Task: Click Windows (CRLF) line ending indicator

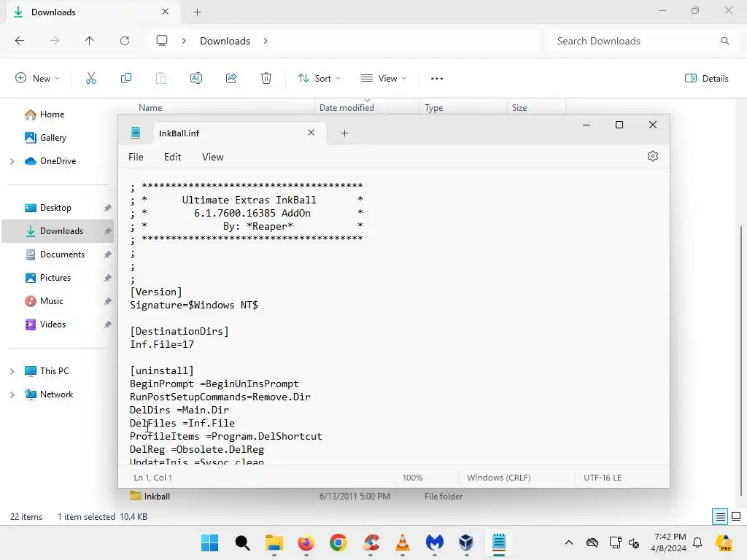Action: pyautogui.click(x=499, y=478)
